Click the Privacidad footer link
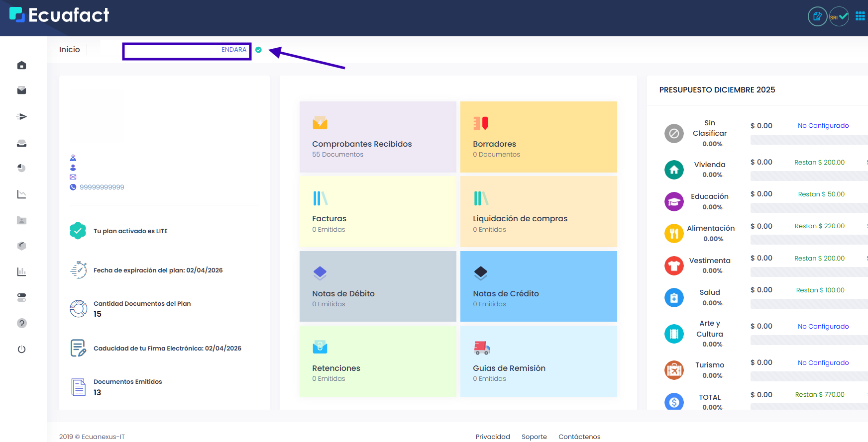 (492, 437)
